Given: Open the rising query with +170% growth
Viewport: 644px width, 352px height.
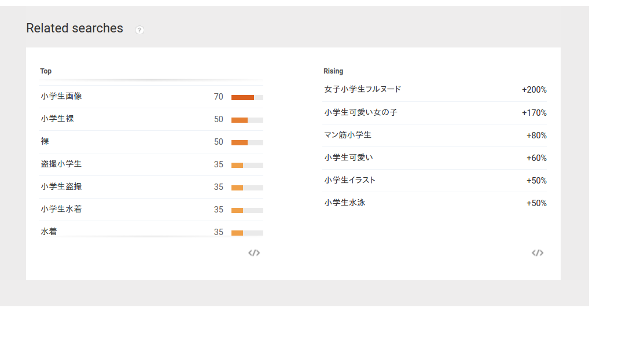Looking at the screenshot, I should [361, 112].
